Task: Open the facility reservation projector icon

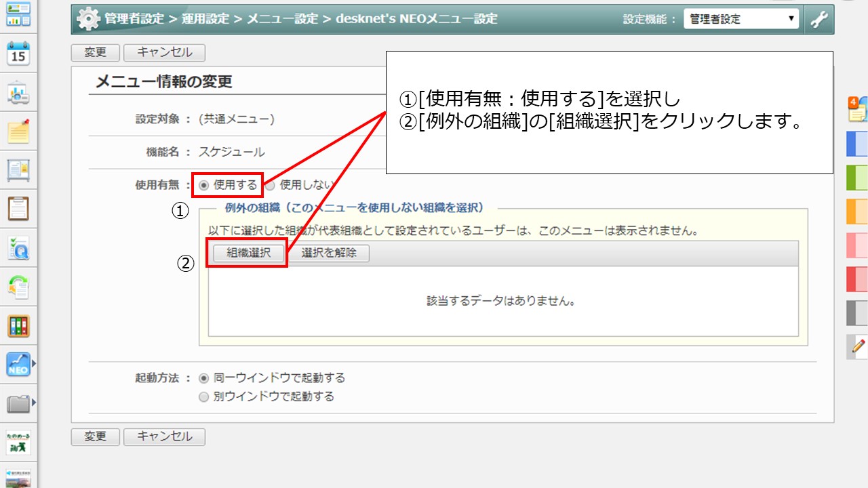Action: 18,93
